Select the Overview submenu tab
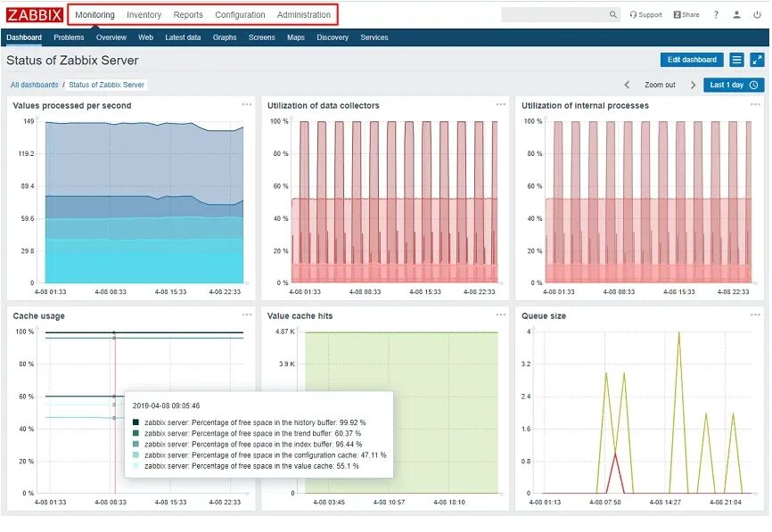The width and height of the screenshot is (772, 532). click(x=111, y=37)
